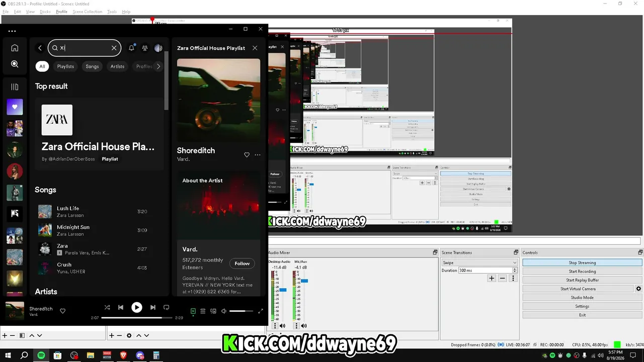The width and height of the screenshot is (644, 362).
Task: Open Zara Official House Playlist top result
Action: [99, 132]
